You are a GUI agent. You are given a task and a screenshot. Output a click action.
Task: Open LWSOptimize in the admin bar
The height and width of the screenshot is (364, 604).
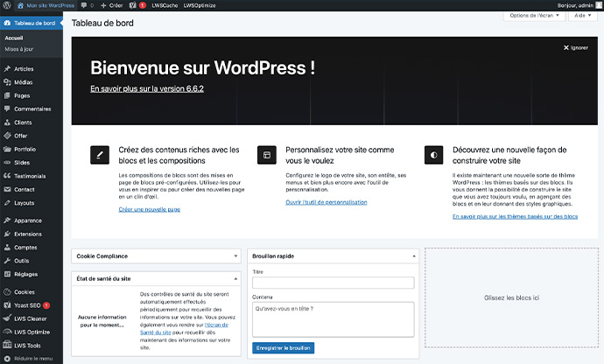[x=200, y=5]
